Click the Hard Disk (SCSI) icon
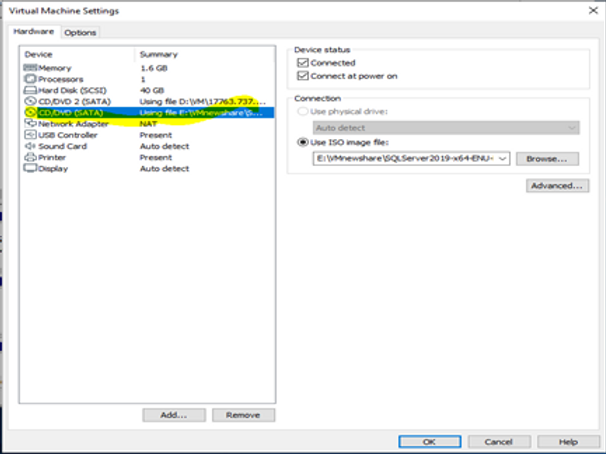The width and height of the screenshot is (606, 454). click(30, 90)
